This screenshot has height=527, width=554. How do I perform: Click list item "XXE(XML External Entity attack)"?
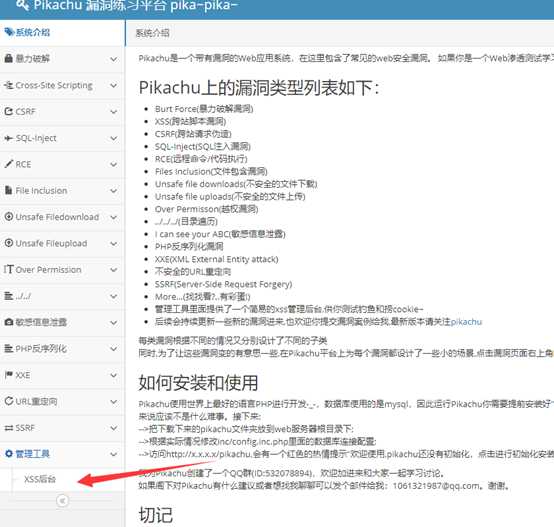[217, 259]
